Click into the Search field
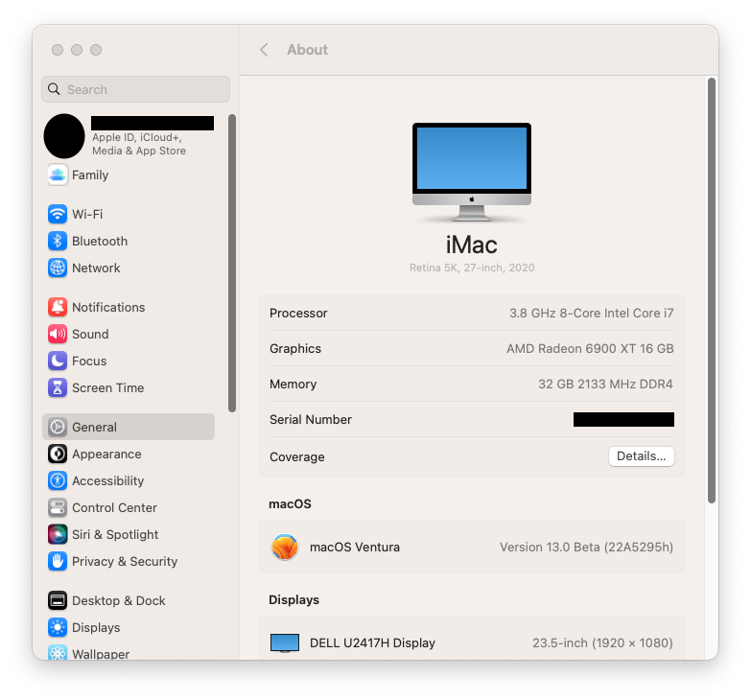 point(135,89)
